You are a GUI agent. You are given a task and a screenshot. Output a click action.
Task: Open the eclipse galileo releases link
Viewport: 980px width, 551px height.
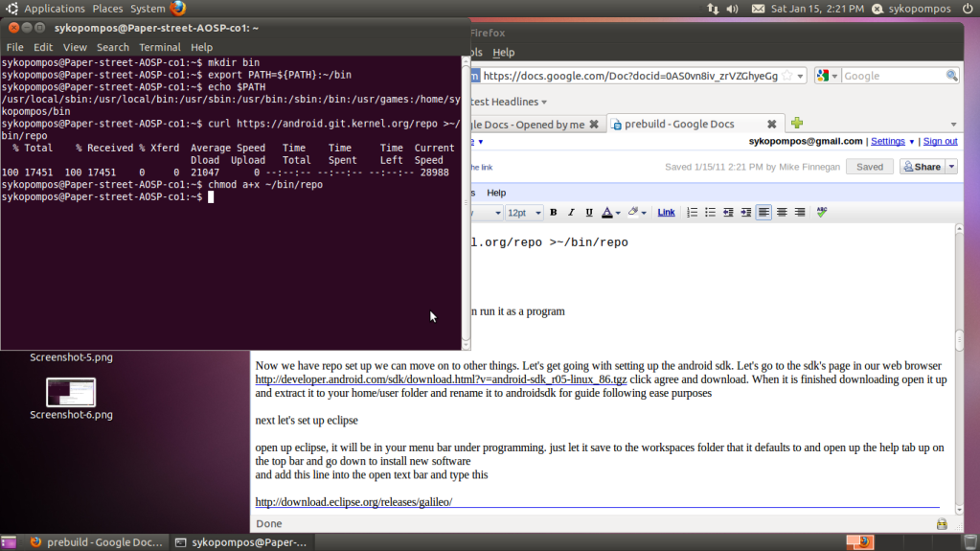[353, 502]
